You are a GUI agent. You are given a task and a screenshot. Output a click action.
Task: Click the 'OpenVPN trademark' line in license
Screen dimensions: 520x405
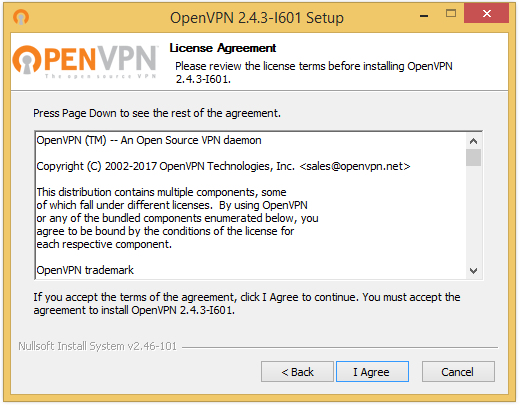click(x=85, y=270)
